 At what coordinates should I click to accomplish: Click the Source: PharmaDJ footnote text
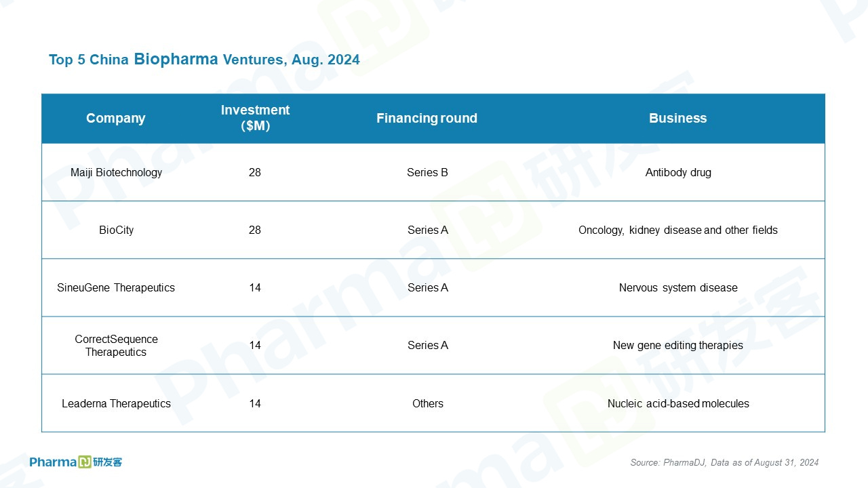coord(724,462)
